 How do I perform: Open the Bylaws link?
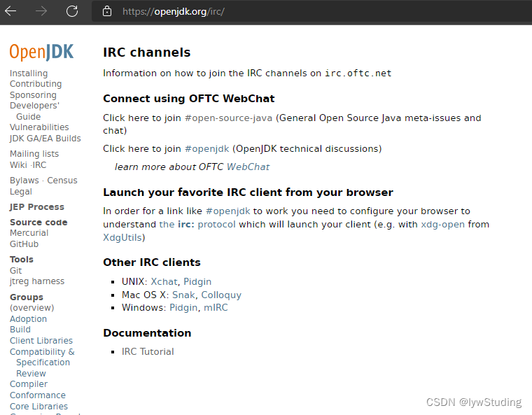pos(24,180)
